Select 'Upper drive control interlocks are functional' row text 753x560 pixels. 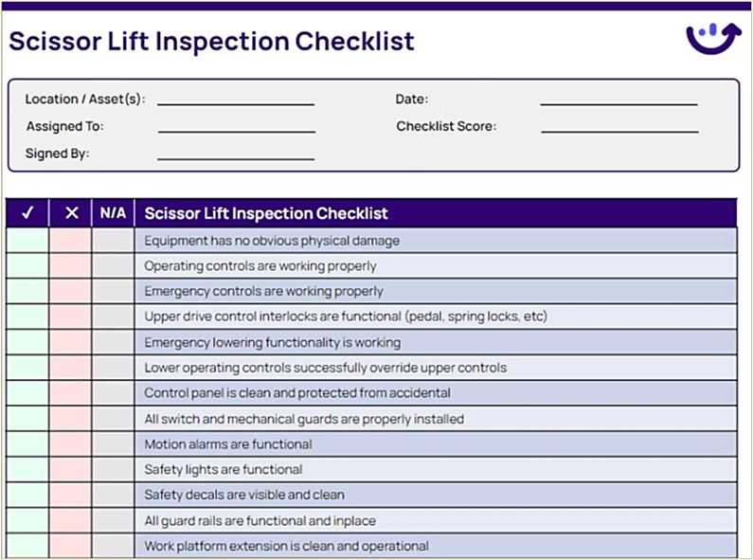pos(346,317)
